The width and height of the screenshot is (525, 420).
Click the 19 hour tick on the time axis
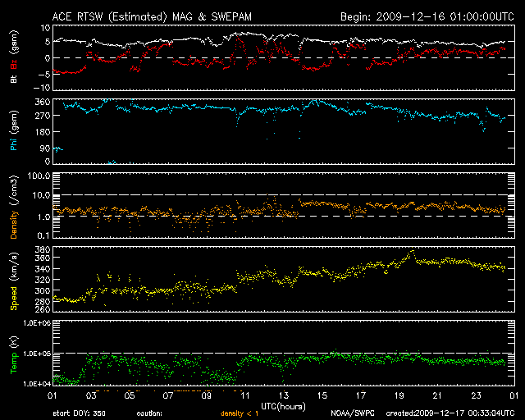click(x=399, y=395)
